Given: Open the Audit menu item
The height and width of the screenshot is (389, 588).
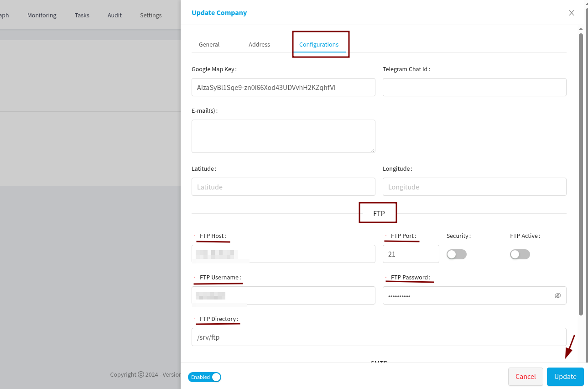Looking at the screenshot, I should point(114,15).
